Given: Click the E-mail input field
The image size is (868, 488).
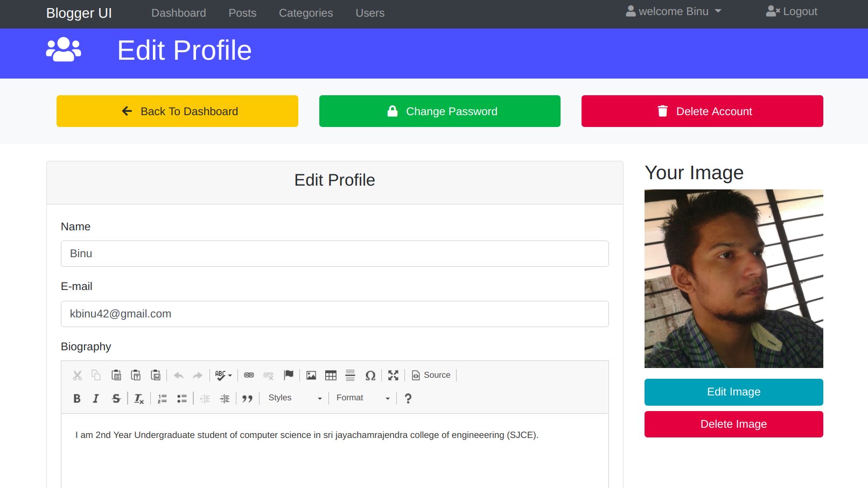Looking at the screenshot, I should 334,314.
